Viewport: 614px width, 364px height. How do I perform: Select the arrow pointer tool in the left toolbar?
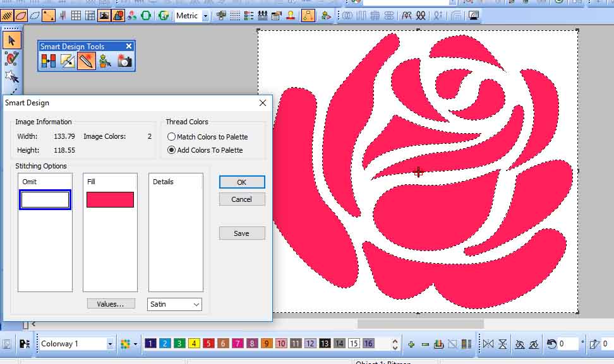[12, 40]
